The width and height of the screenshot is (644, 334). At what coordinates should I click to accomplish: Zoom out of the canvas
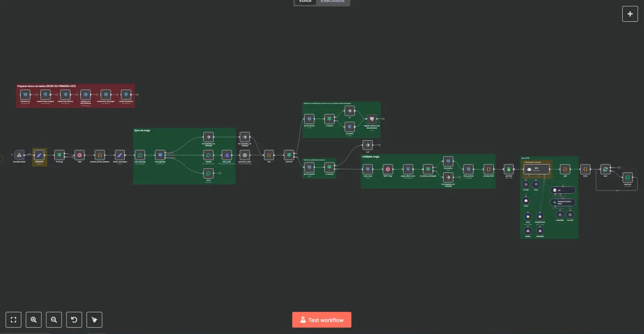tap(54, 320)
